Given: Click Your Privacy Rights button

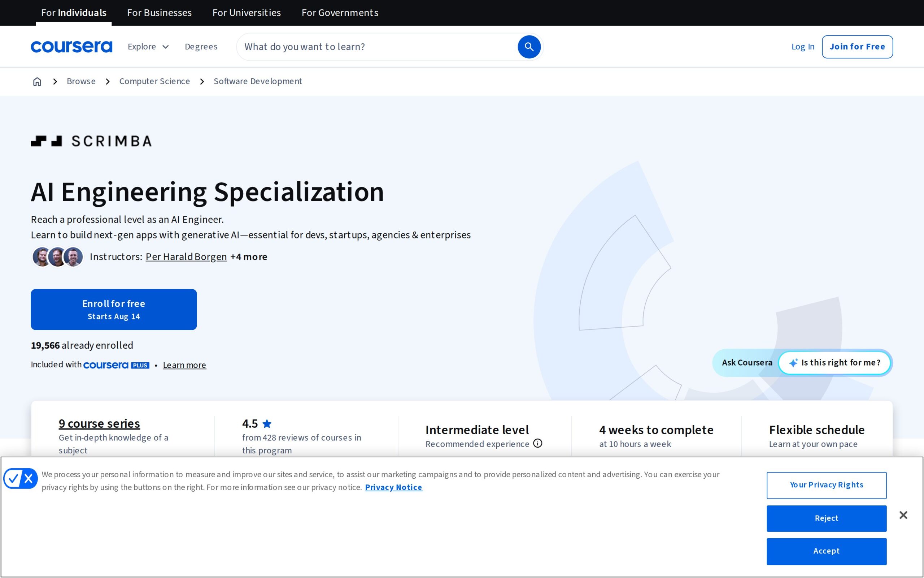Looking at the screenshot, I should (826, 485).
